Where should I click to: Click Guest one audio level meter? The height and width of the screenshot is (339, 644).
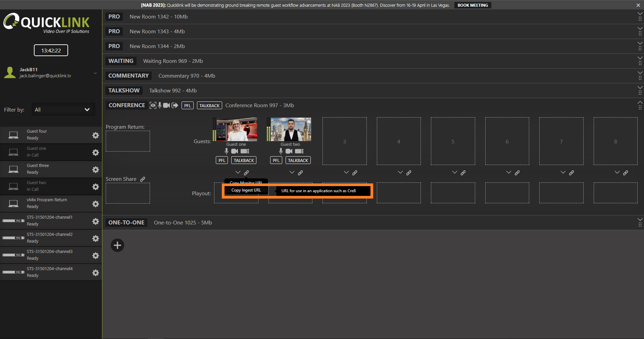coord(214,129)
